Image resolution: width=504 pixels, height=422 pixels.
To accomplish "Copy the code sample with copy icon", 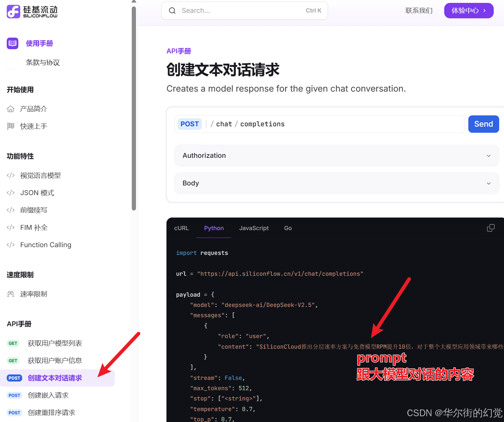I will 491,228.
